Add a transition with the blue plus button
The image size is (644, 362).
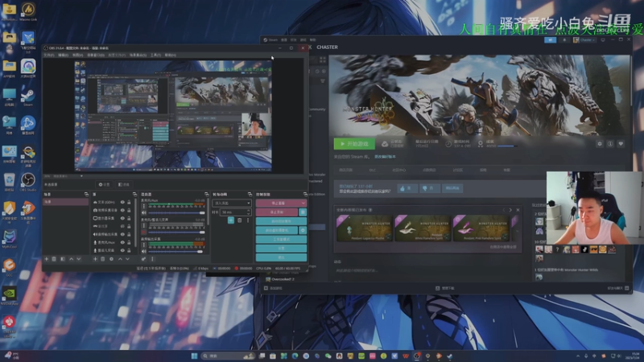click(231, 220)
